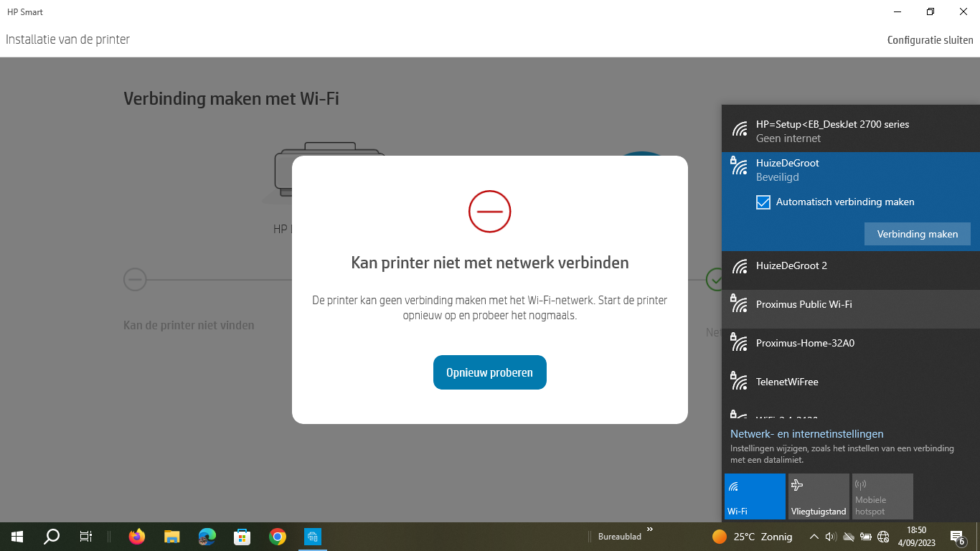The image size is (980, 551).
Task: Click the green checkmark step icon
Action: coord(714,279)
